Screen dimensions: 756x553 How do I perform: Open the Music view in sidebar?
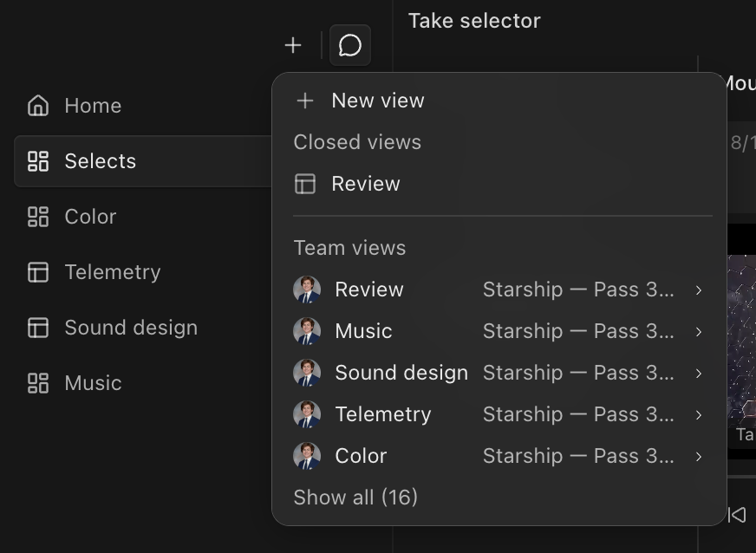(x=143, y=383)
